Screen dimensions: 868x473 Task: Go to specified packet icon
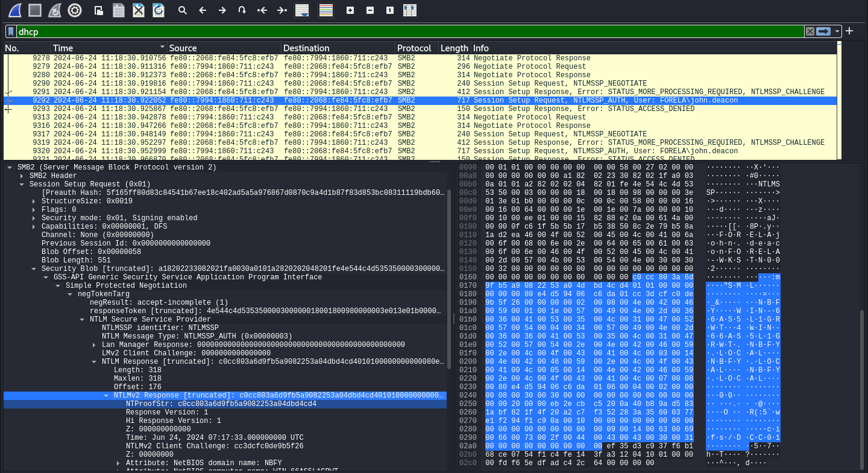click(242, 10)
